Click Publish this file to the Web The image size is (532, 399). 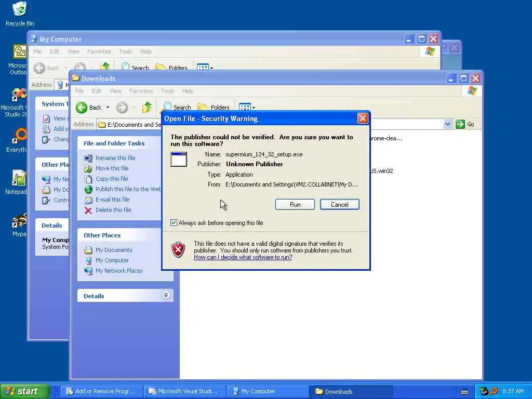pos(128,189)
